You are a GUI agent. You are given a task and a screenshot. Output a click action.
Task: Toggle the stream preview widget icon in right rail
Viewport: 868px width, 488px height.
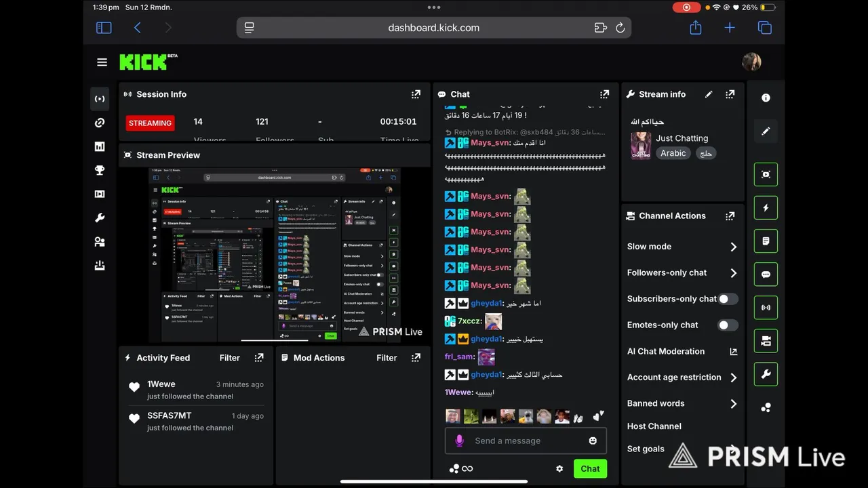[766, 174]
